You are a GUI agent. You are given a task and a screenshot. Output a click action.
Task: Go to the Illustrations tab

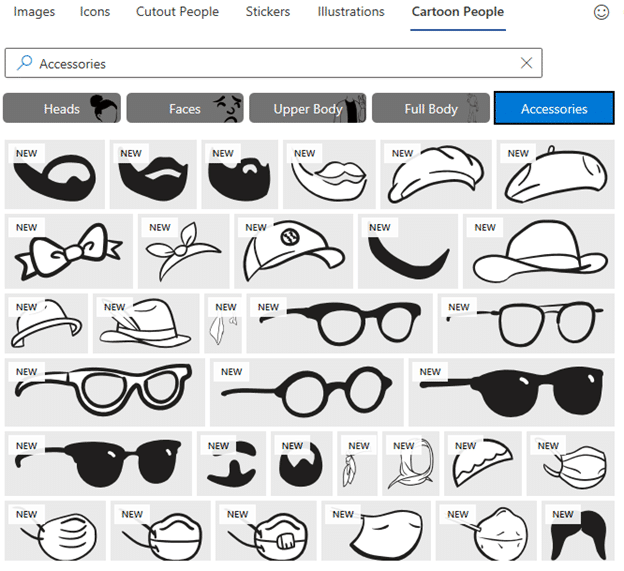click(351, 12)
